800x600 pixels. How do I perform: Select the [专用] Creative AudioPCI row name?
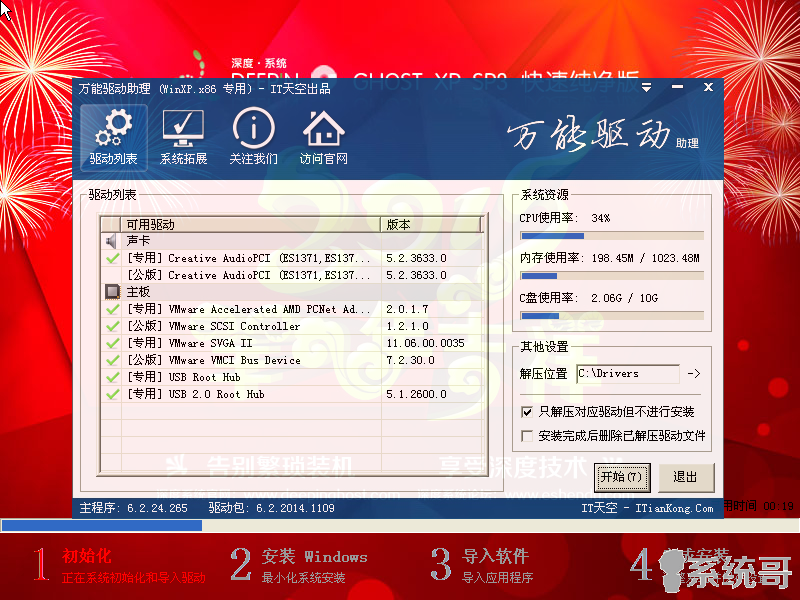pos(249,258)
